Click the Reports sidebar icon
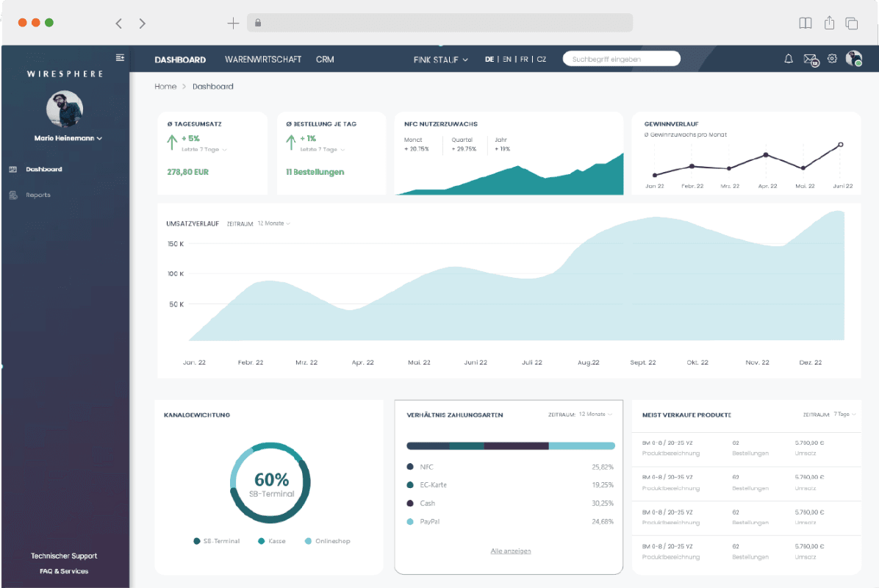This screenshot has height=588, width=879. point(13,195)
